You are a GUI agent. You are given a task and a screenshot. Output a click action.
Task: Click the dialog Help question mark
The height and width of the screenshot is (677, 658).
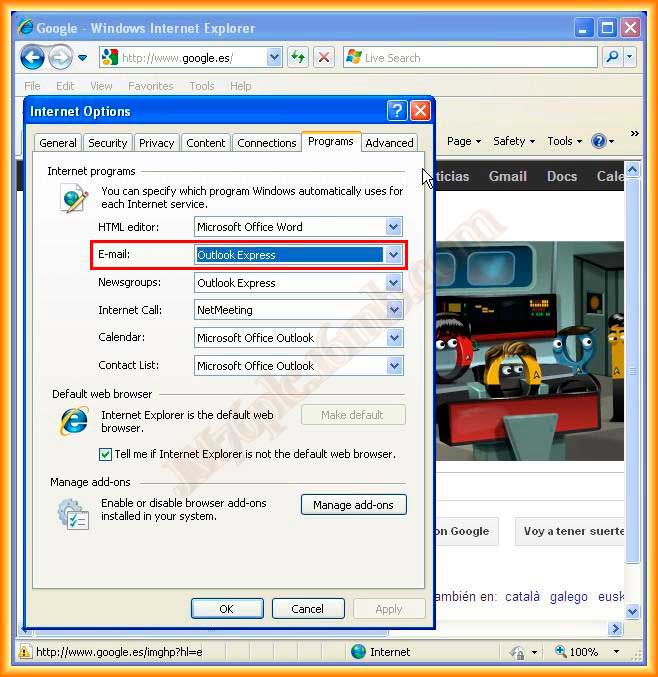click(x=396, y=111)
